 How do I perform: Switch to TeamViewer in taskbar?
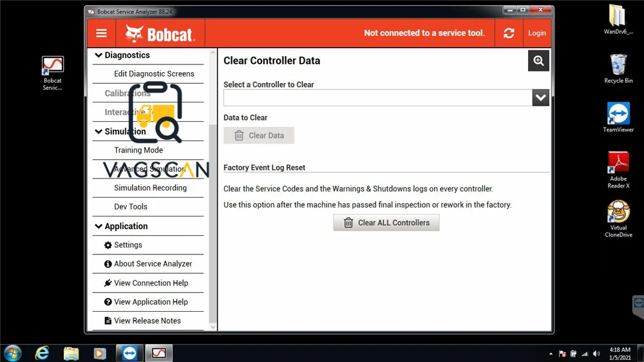click(129, 354)
